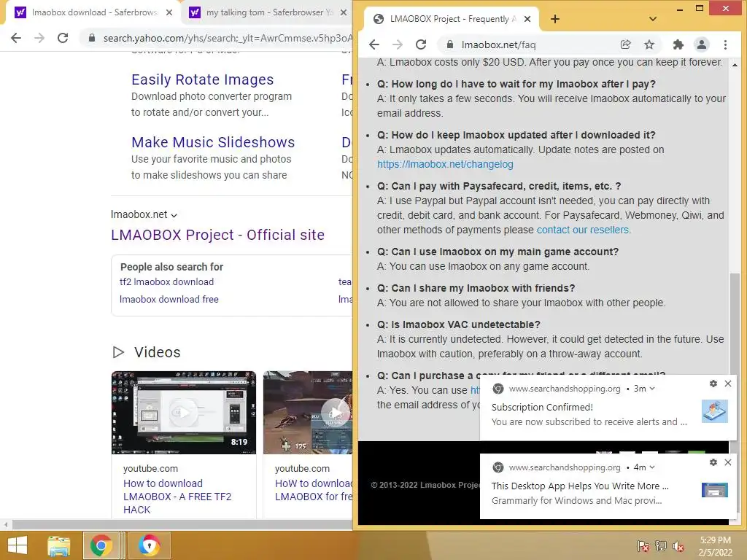Open network tray icon
Image resolution: width=747 pixels, height=560 pixels.
click(x=661, y=546)
